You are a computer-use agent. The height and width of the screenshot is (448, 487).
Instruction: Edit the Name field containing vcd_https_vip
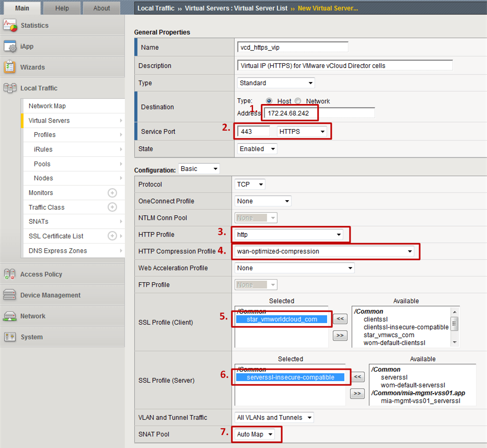[x=292, y=47]
